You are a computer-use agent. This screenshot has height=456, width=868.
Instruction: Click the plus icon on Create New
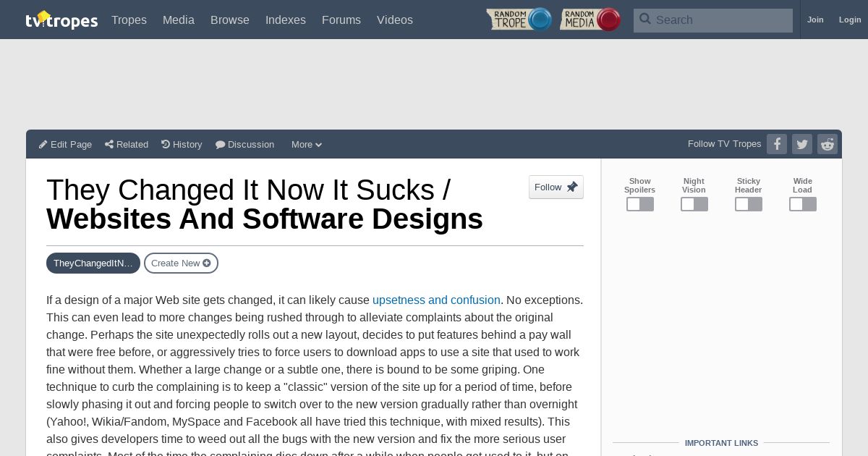click(207, 263)
